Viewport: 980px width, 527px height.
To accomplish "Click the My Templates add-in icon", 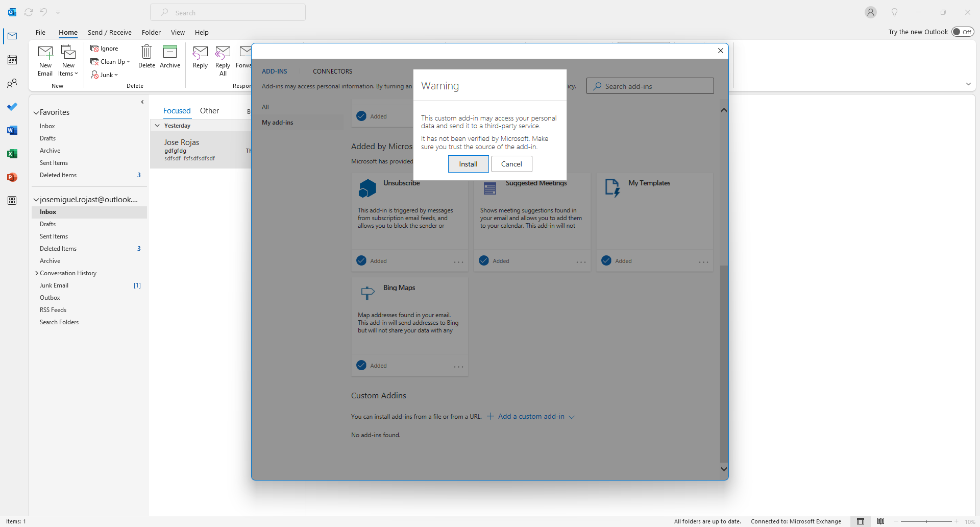I will (x=612, y=188).
